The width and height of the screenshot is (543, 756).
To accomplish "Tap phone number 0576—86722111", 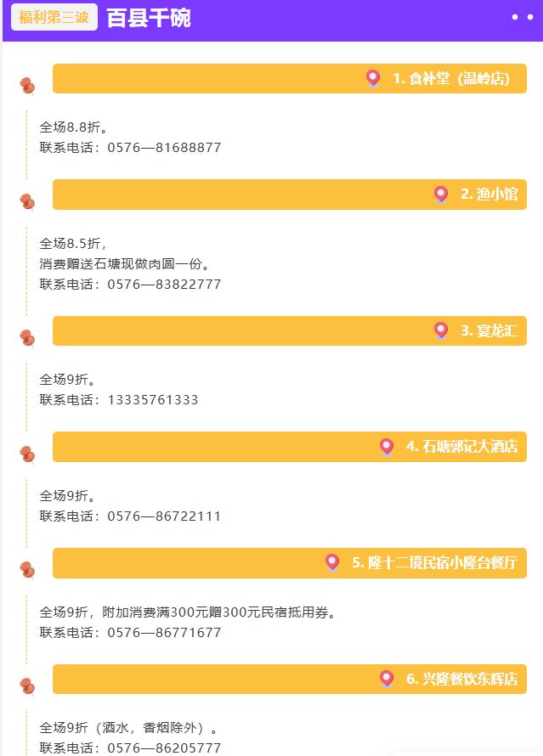I will (164, 516).
